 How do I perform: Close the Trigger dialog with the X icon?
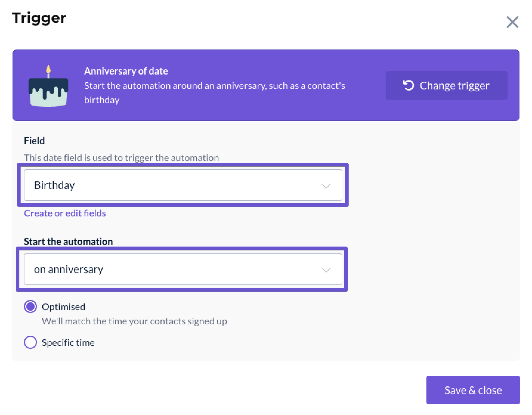tap(512, 22)
